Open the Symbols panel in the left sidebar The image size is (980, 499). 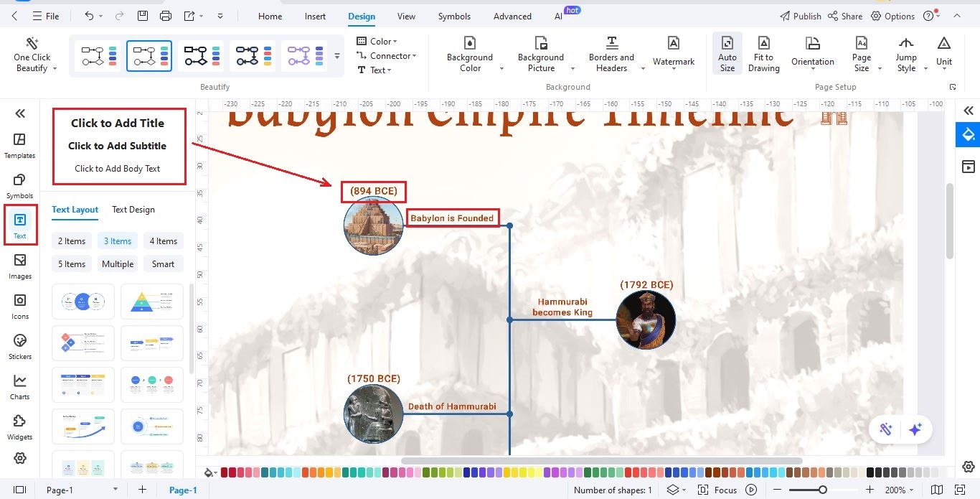[19, 185]
